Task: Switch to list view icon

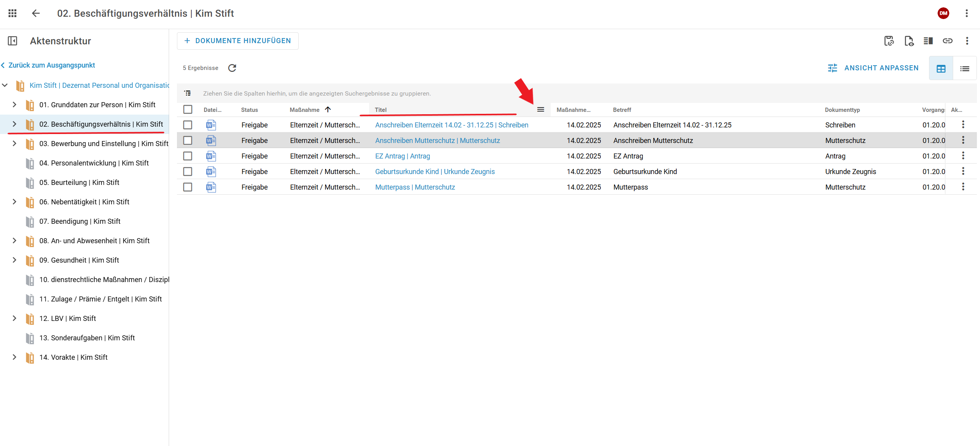Action: click(964, 69)
